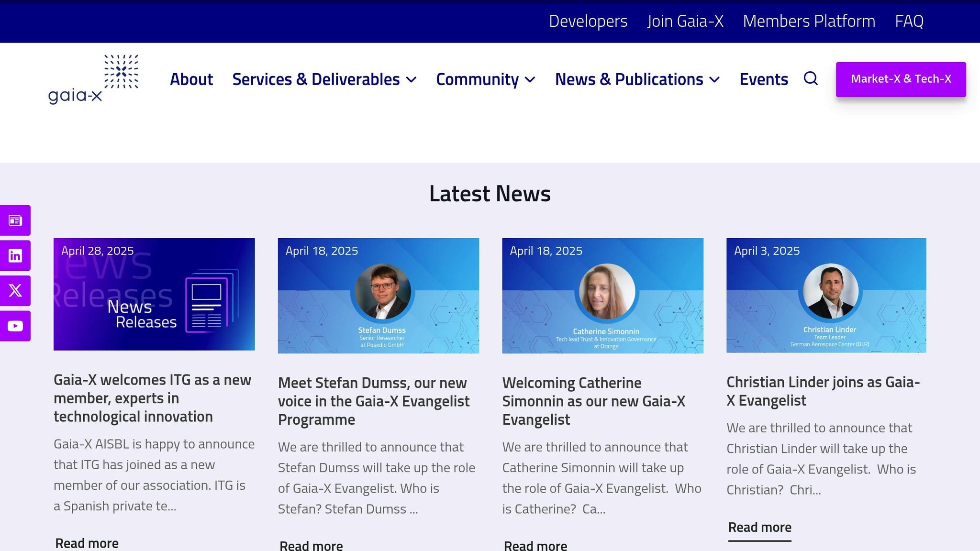Viewport: 980px width, 551px height.
Task: Click the Gaia-X logo
Action: click(93, 79)
